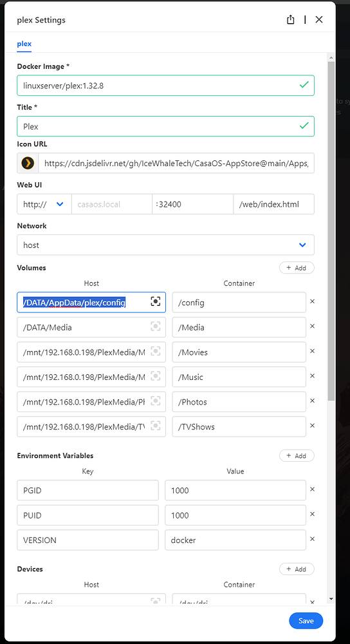The height and width of the screenshot is (644, 350).
Task: Save the plex settings
Action: click(x=306, y=621)
